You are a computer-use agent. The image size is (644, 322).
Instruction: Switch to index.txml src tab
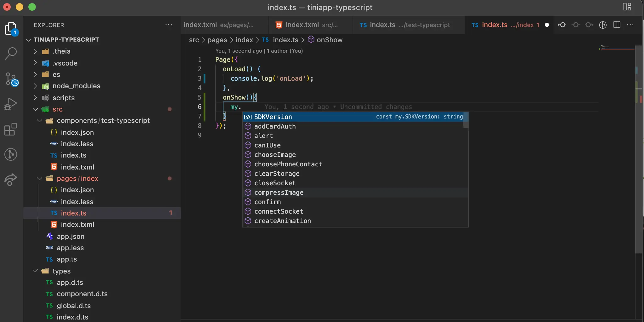311,25
